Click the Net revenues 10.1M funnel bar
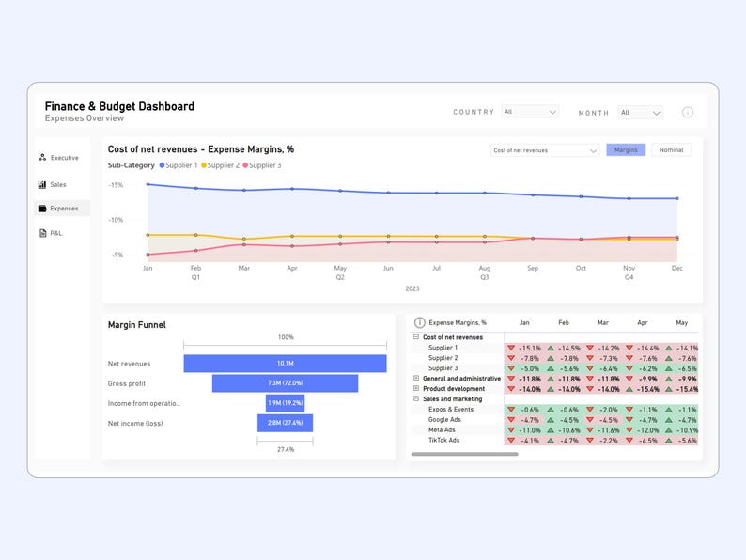This screenshot has width=746, height=560. tap(285, 364)
